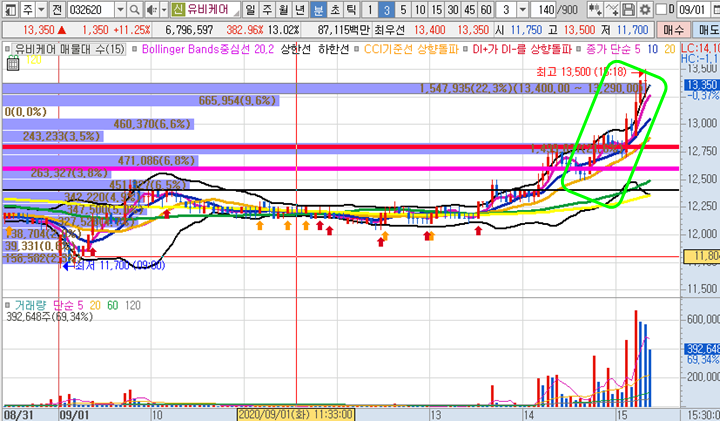Click the 11,80 yellow axis price tag
The width and height of the screenshot is (720, 421).
[x=702, y=256]
